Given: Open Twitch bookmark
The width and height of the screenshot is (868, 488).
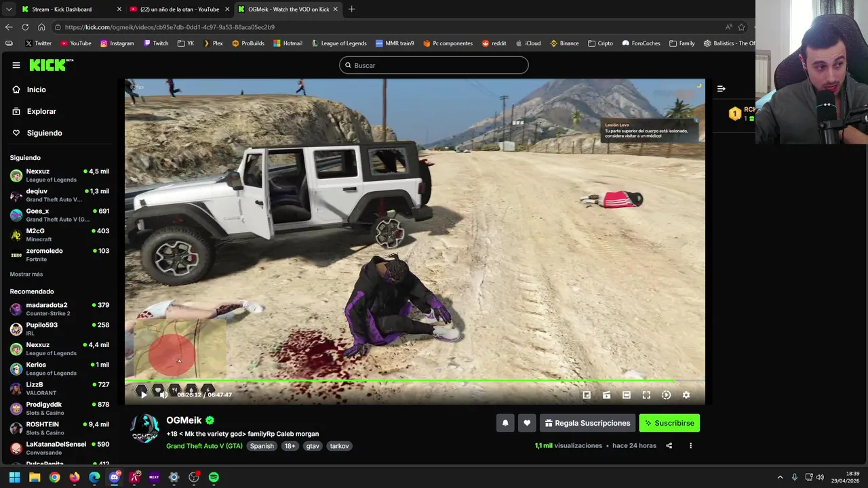Looking at the screenshot, I should 156,43.
